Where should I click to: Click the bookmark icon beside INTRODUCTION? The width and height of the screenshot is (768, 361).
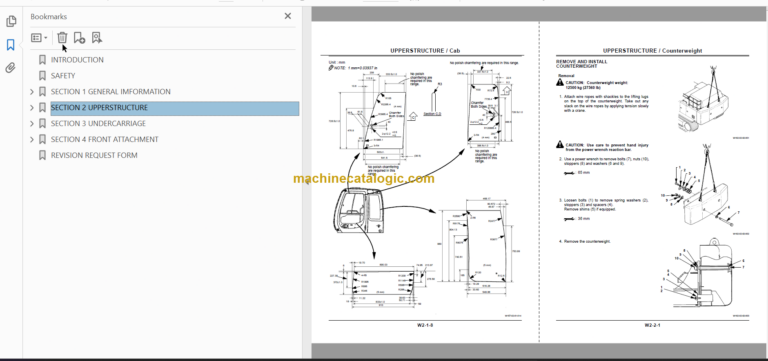click(43, 60)
